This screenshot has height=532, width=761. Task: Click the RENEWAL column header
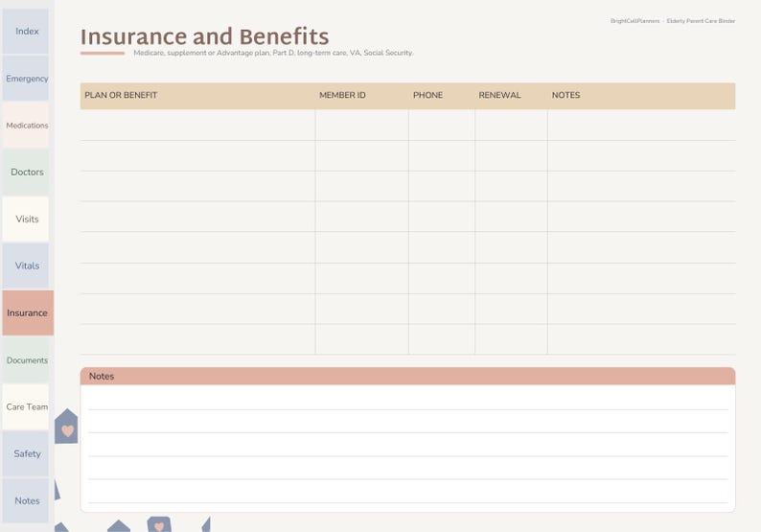tap(499, 95)
